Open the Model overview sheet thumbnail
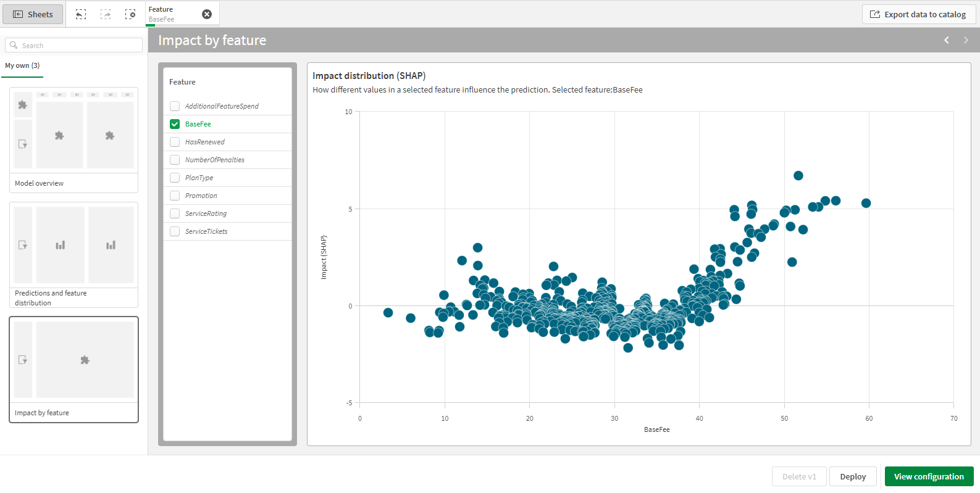This screenshot has width=980, height=493. (73, 139)
